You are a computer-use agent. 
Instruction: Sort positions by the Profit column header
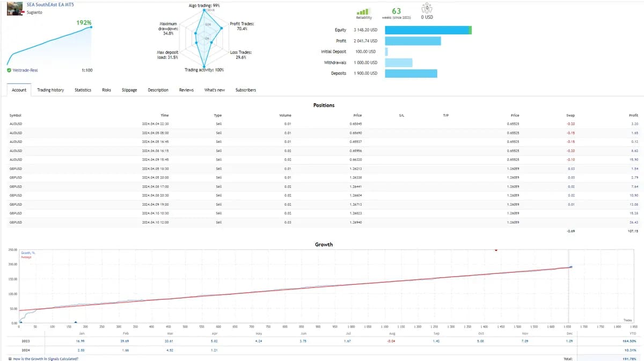point(633,115)
